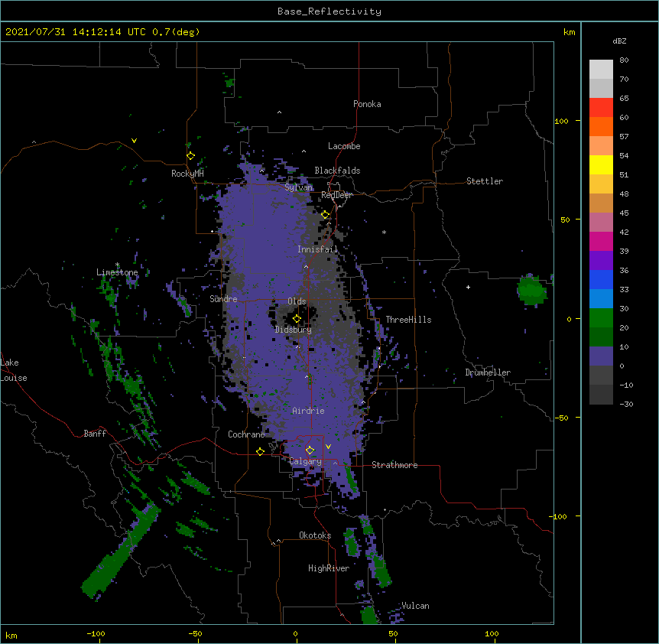Screen dimensions: 659x644
Task: Click the Lacombe city label
Action: click(344, 146)
